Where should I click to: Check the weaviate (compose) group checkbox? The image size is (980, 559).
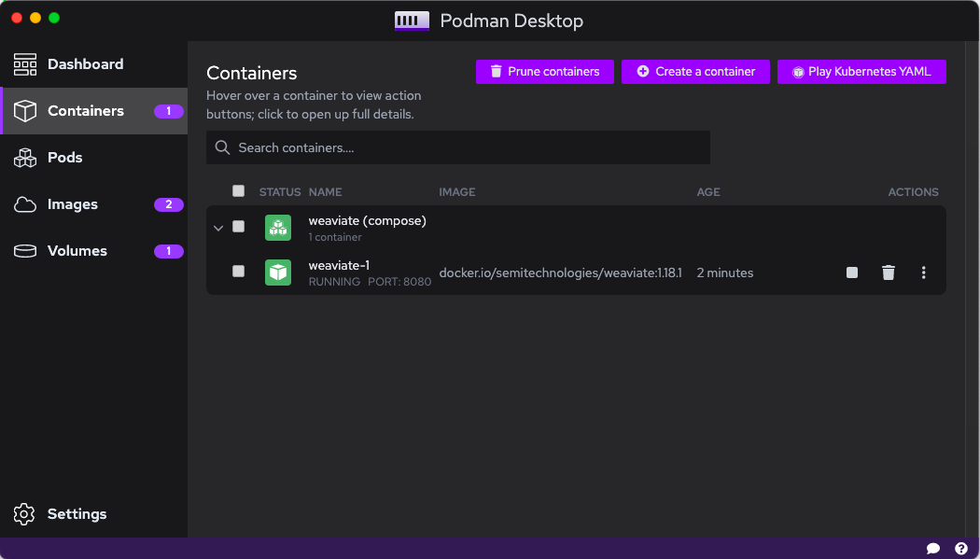pos(238,226)
